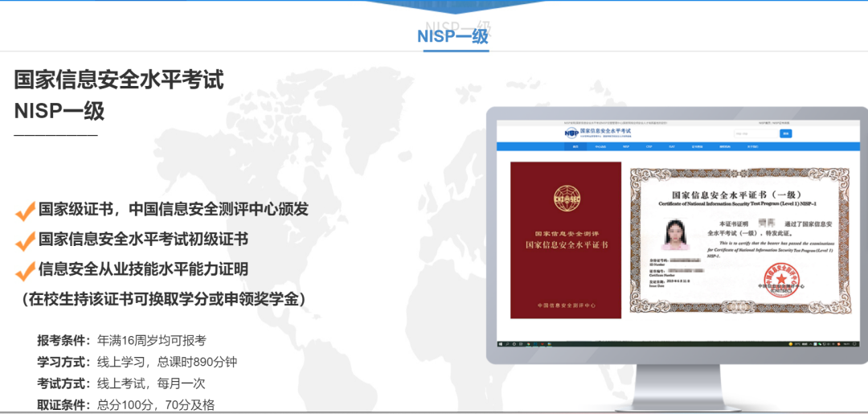868x414 pixels.
Task: Click the text 国家信息安全水平考试初级证书
Action: click(x=143, y=239)
